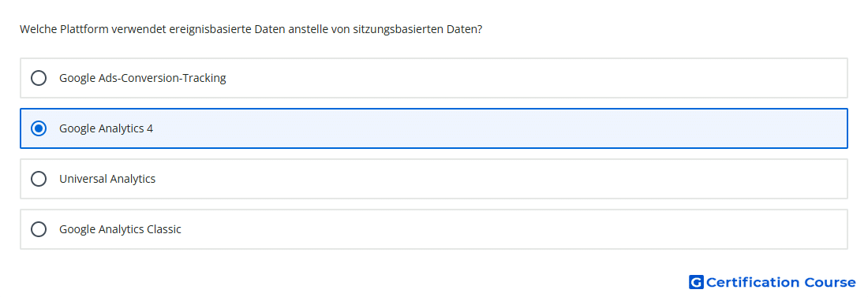Mark the Google Analytics Classic radio circle
Viewport: 868px width, 297px height.
tap(39, 229)
